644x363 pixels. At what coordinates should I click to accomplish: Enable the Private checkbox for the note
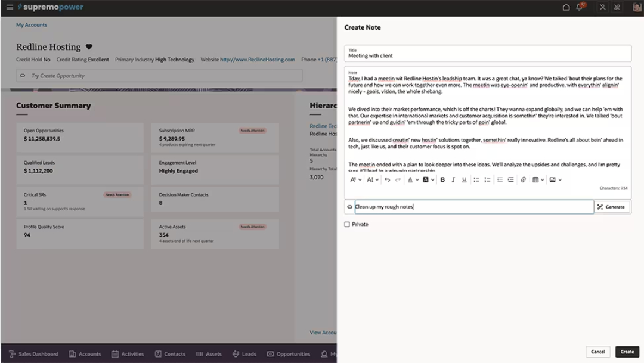point(348,224)
